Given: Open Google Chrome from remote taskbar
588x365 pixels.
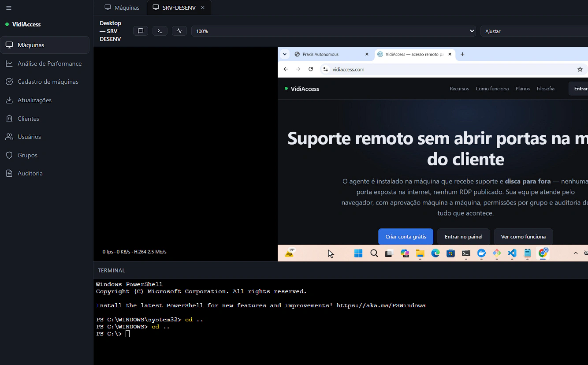Looking at the screenshot, I should click(x=543, y=253).
